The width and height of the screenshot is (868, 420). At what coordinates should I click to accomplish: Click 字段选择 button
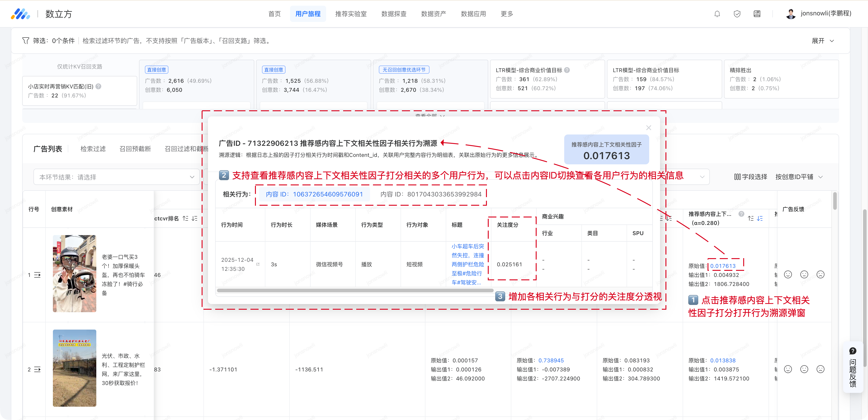(x=750, y=177)
